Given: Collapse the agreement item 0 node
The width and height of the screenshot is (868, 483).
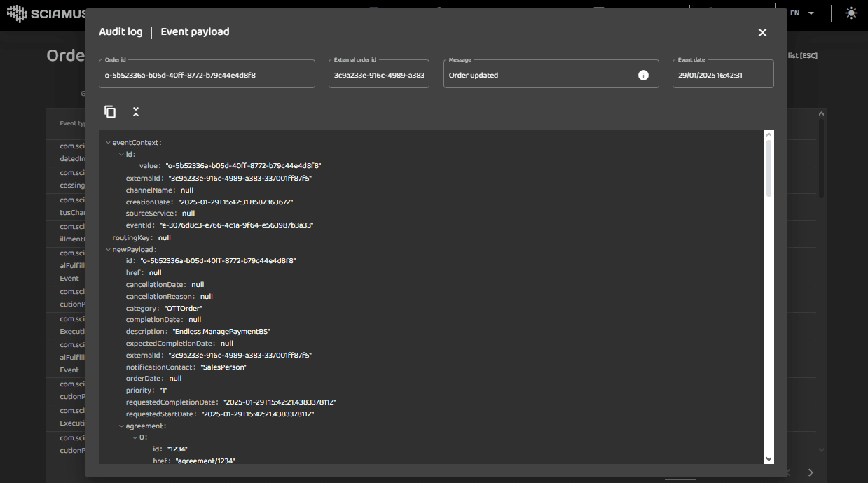Looking at the screenshot, I should click(x=135, y=437).
